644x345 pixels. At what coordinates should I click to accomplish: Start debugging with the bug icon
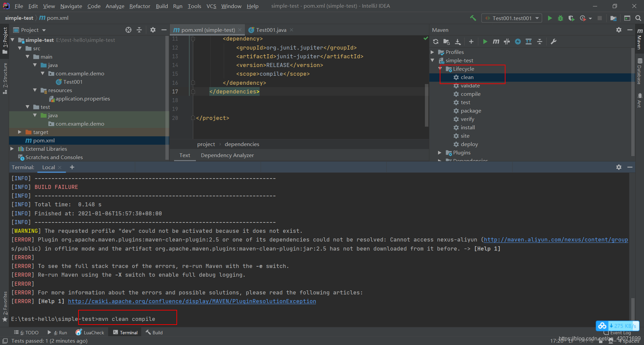pos(560,18)
